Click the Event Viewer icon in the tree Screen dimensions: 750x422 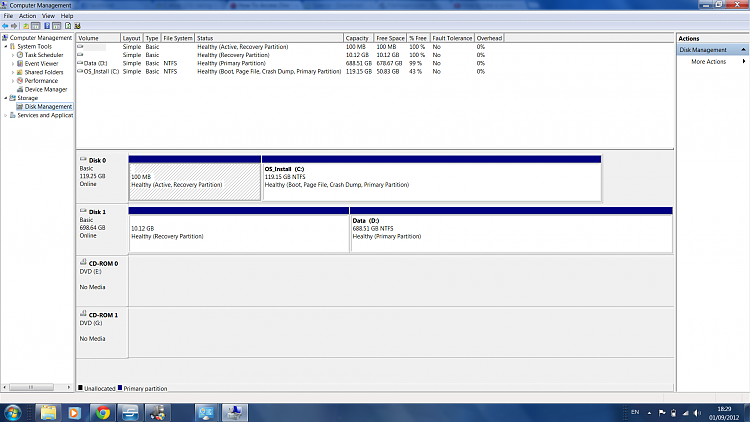point(20,64)
